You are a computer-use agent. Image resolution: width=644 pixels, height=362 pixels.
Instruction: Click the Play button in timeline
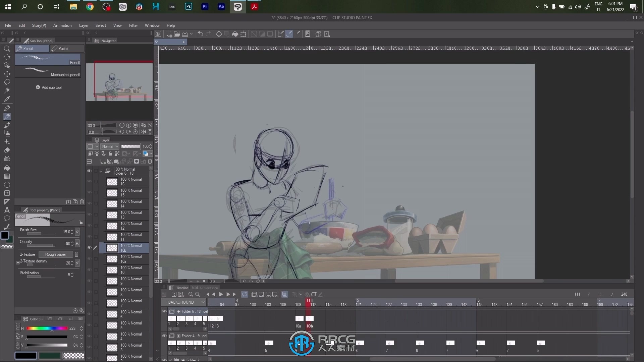pyautogui.click(x=221, y=294)
